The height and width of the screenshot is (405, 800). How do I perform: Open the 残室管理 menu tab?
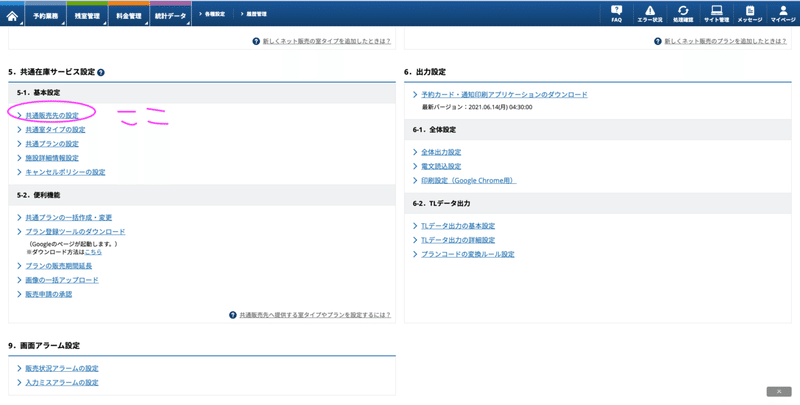(87, 16)
